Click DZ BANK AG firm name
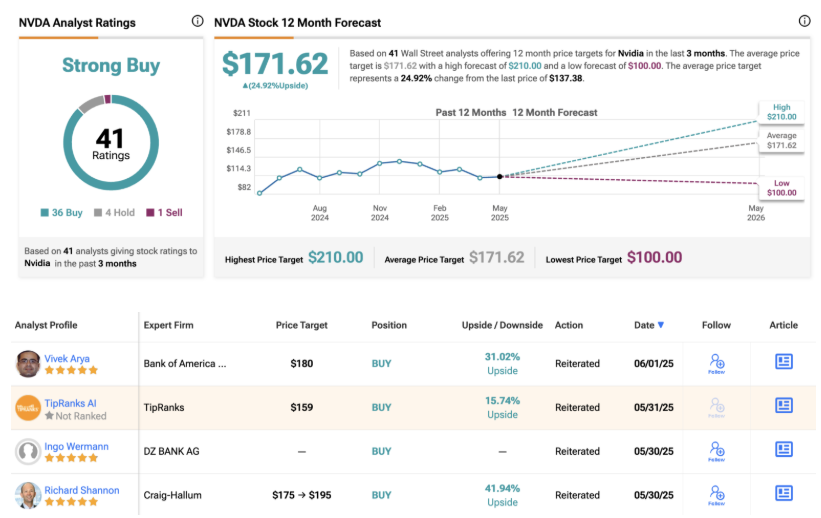The width and height of the screenshot is (821, 518). click(171, 451)
